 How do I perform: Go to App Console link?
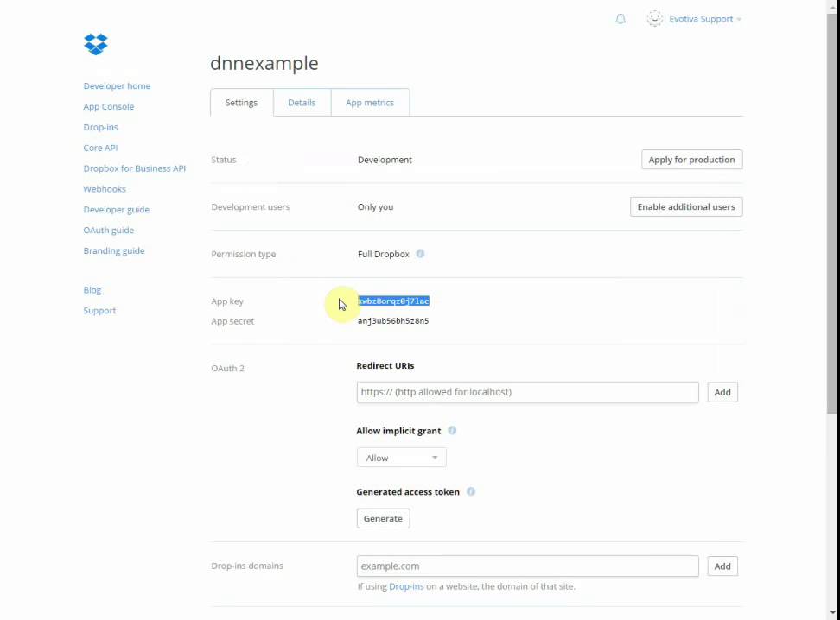click(x=109, y=106)
